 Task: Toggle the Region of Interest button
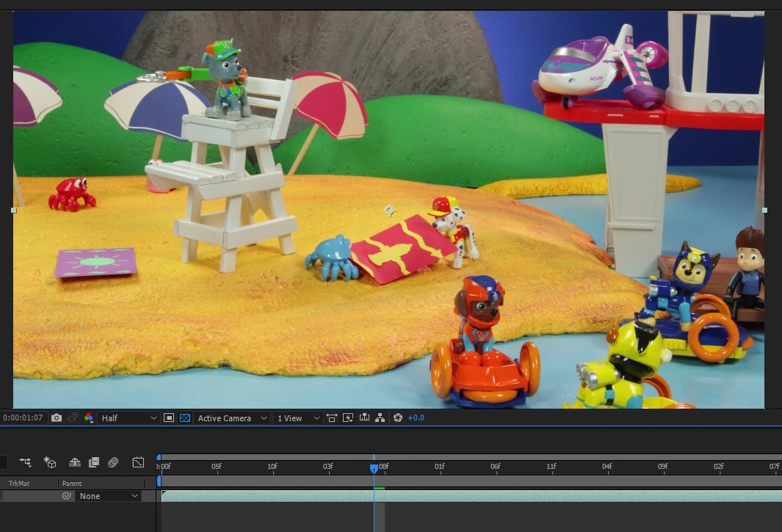click(169, 418)
